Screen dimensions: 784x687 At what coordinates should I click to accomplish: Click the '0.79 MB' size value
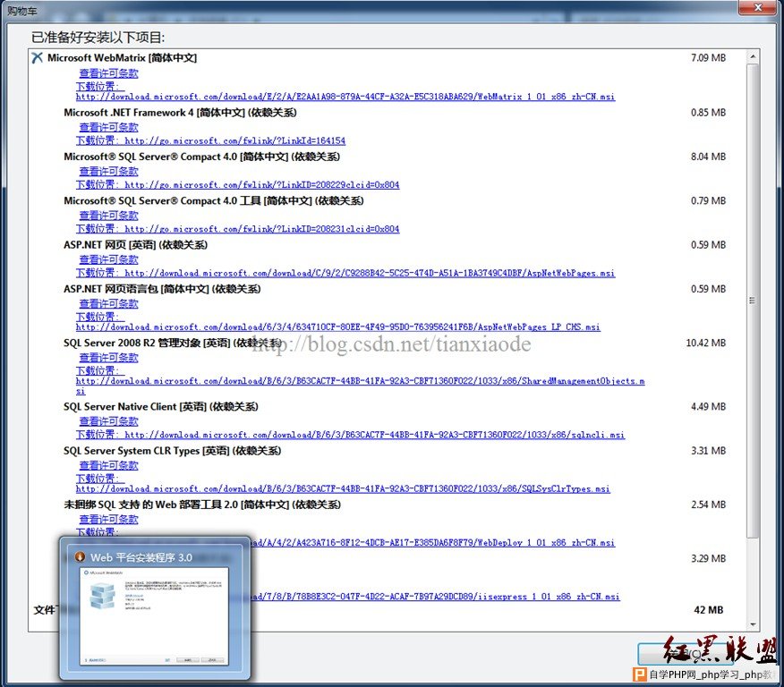pos(708,200)
